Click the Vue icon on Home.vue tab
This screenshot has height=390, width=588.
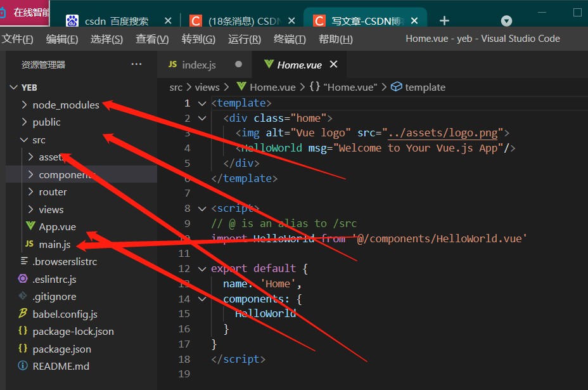269,64
